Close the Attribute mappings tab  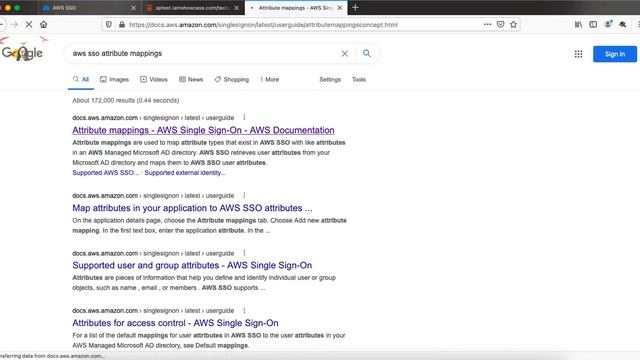pos(340,8)
